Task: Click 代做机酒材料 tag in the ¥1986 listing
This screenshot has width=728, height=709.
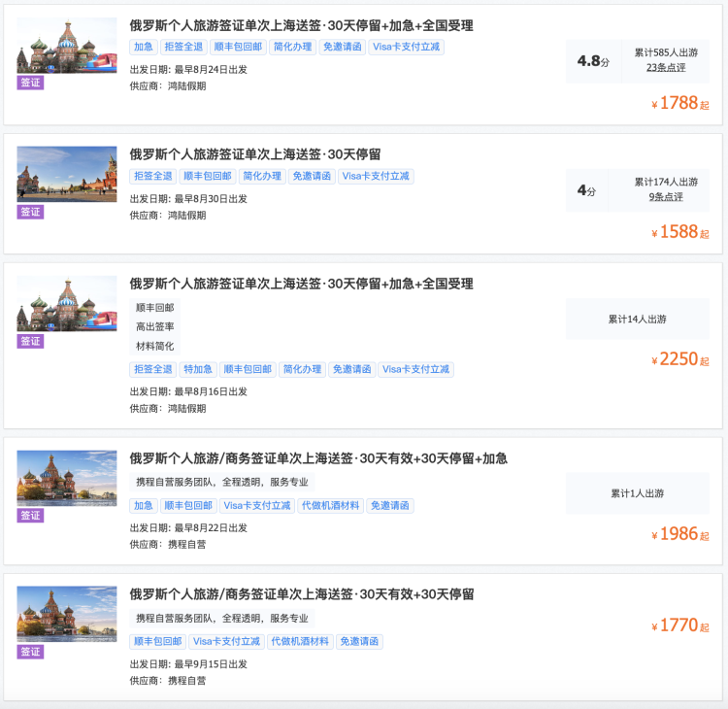Action: click(x=331, y=506)
